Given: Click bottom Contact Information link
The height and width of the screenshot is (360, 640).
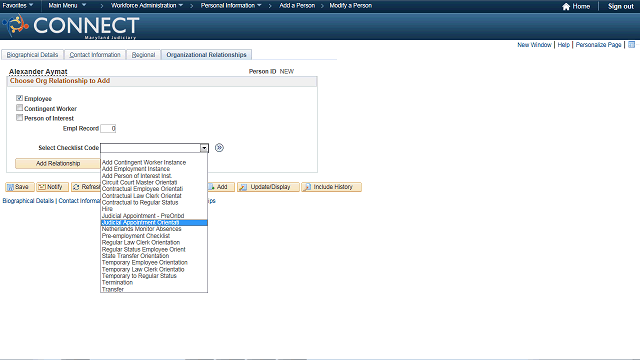Looking at the screenshot, I should pos(80,201).
